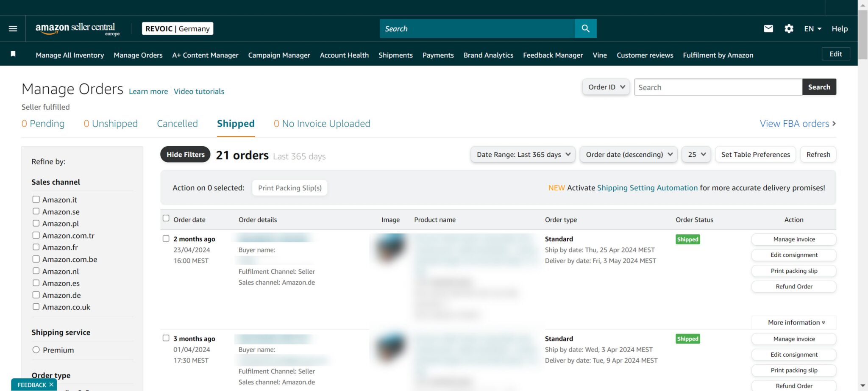The height and width of the screenshot is (391, 868).
Task: Open the hamburger navigation menu
Action: (x=13, y=28)
